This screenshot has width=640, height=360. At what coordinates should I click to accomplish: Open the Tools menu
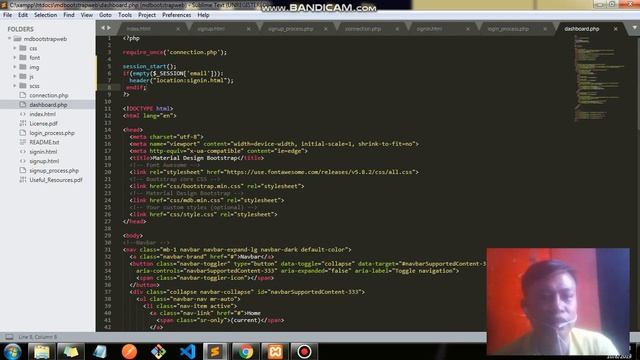pos(125,15)
